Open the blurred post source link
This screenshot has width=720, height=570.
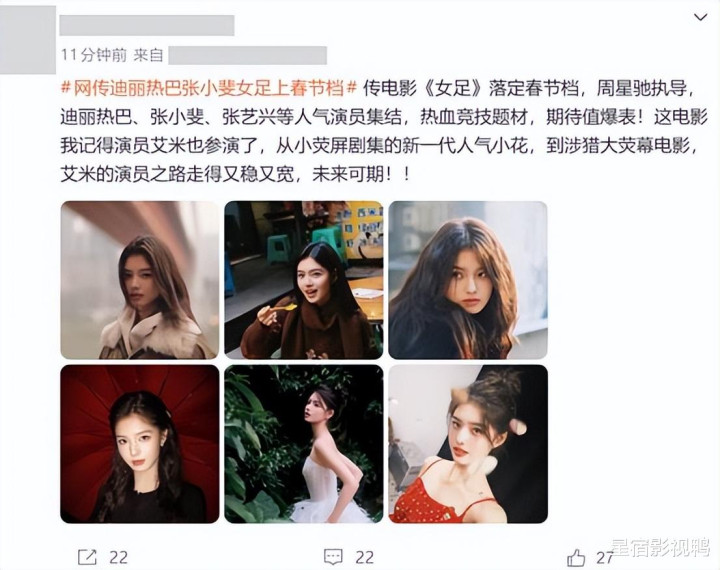248,55
